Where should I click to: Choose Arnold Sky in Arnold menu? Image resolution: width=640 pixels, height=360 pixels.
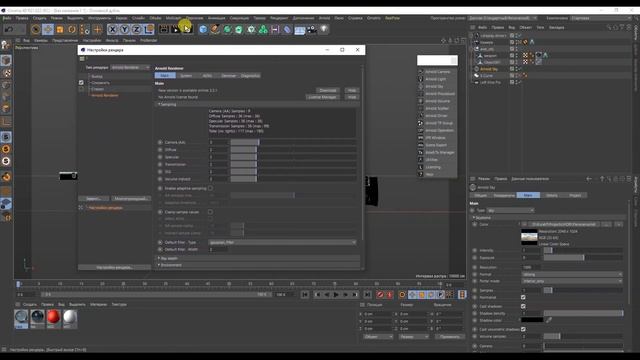[434, 87]
